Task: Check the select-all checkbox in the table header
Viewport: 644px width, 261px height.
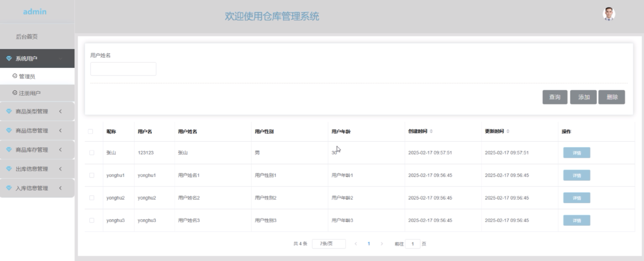Action: (90, 131)
